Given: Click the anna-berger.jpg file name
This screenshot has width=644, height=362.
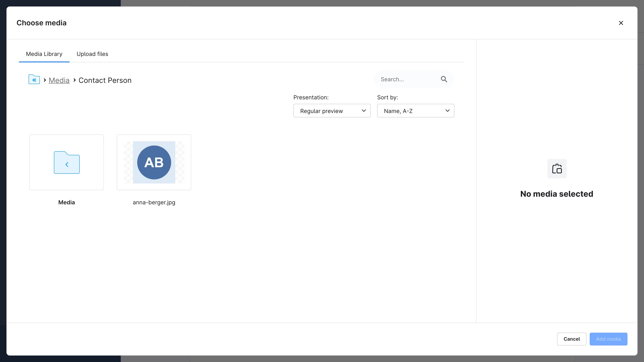Looking at the screenshot, I should [x=154, y=202].
